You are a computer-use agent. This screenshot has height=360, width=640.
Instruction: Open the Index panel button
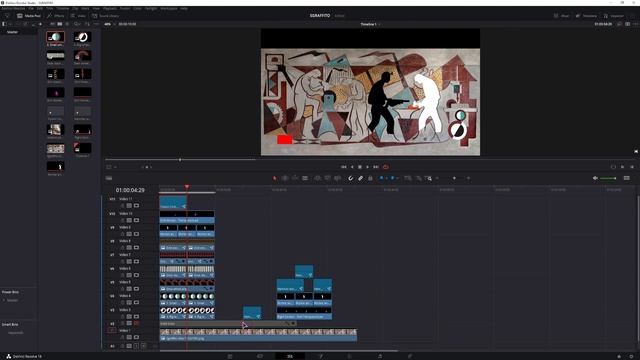tap(78, 16)
